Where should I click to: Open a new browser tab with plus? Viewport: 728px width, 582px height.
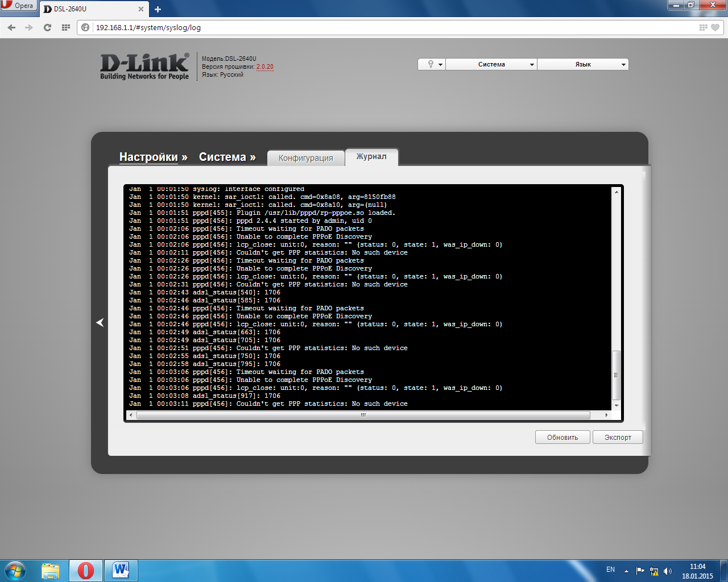[158, 9]
